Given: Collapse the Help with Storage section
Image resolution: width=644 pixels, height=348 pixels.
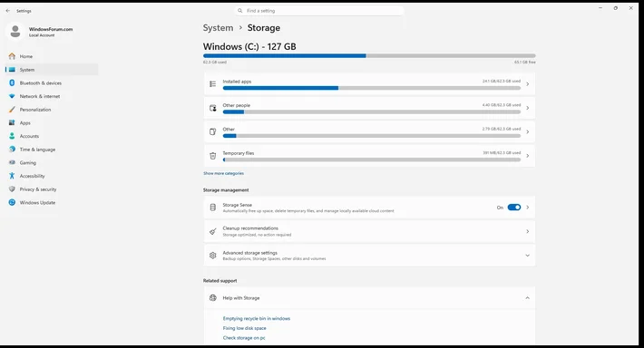Looking at the screenshot, I should tap(527, 298).
